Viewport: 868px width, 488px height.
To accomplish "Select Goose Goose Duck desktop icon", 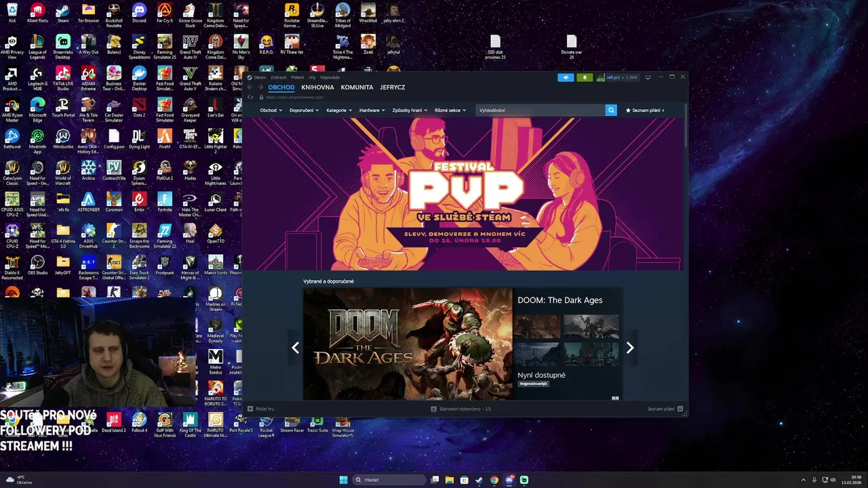I will click(x=190, y=15).
